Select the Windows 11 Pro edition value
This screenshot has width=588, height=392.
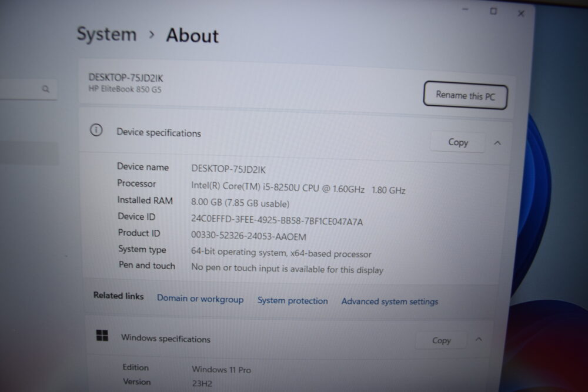tap(221, 370)
